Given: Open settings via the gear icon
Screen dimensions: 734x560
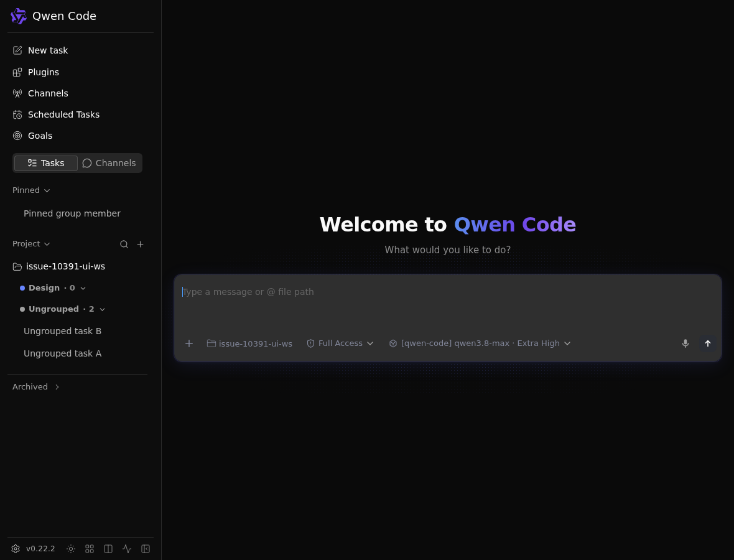Looking at the screenshot, I should 16,549.
